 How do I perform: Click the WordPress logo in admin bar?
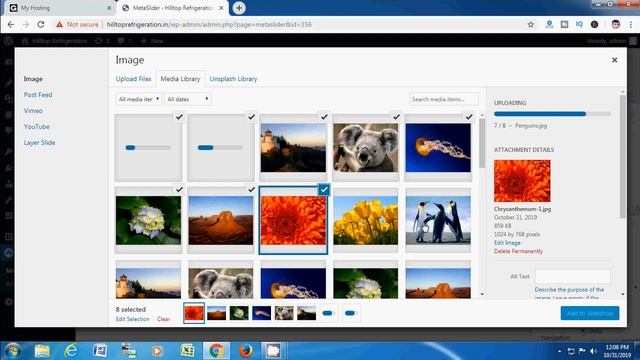(x=9, y=41)
